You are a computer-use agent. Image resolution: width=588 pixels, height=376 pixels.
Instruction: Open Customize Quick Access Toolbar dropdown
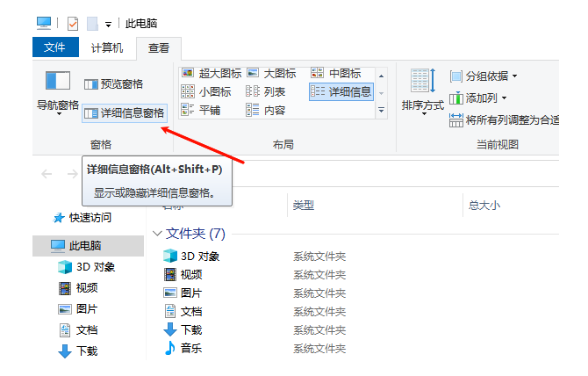point(108,25)
